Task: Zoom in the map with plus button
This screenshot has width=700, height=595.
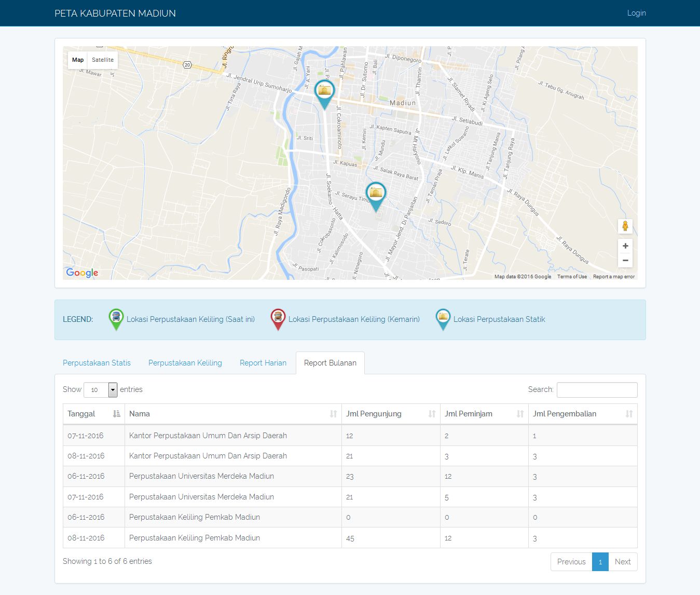Action: click(x=625, y=246)
